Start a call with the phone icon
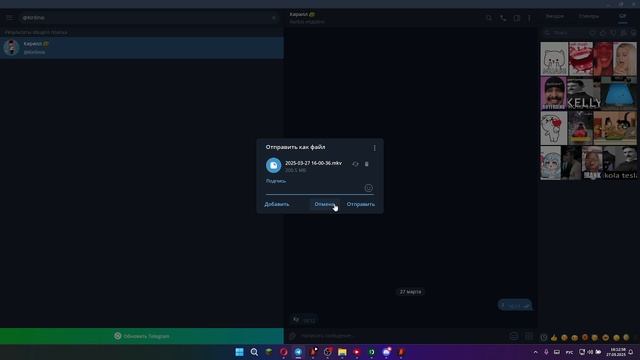 click(x=503, y=18)
